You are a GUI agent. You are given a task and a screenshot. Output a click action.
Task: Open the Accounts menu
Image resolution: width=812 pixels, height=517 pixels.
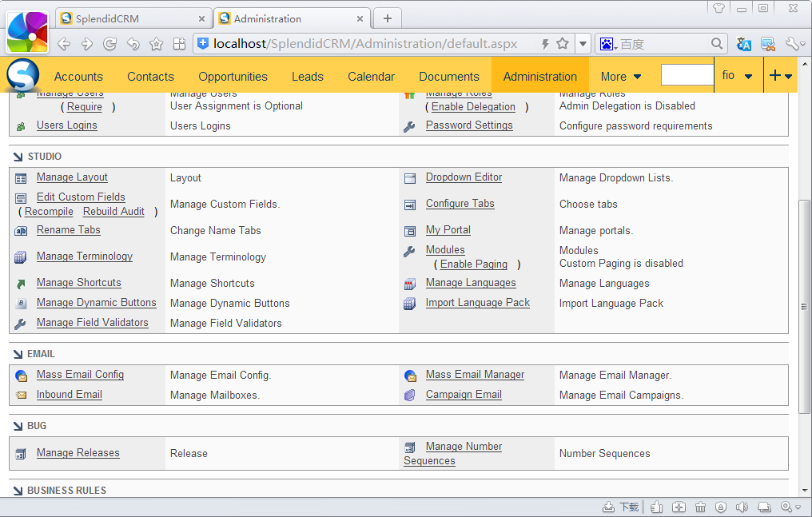pyautogui.click(x=78, y=77)
